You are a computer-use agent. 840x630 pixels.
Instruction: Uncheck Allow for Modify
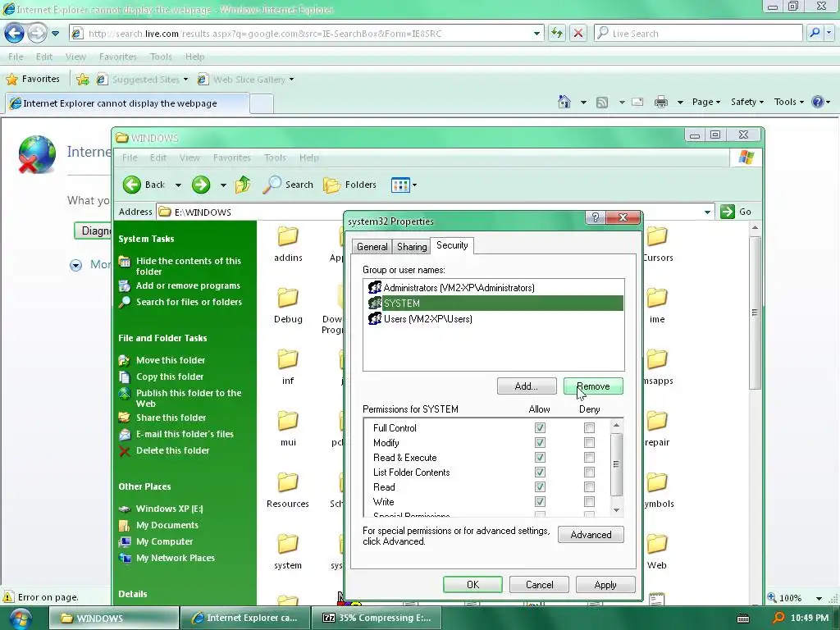[540, 442]
